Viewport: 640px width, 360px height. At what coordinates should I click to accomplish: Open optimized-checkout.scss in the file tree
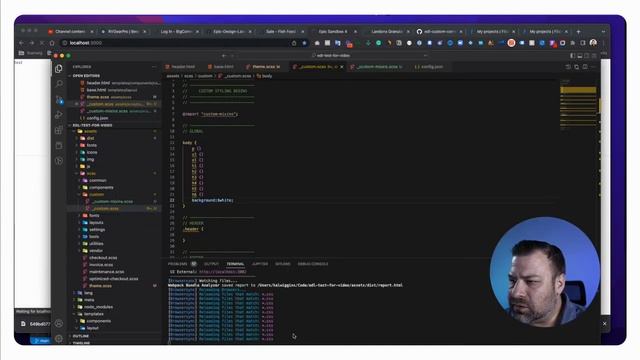pos(113,279)
